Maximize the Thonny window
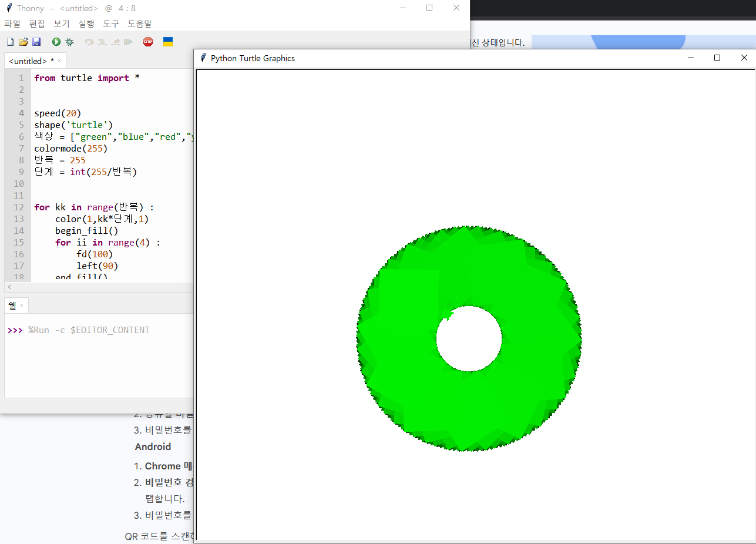 pos(429,8)
